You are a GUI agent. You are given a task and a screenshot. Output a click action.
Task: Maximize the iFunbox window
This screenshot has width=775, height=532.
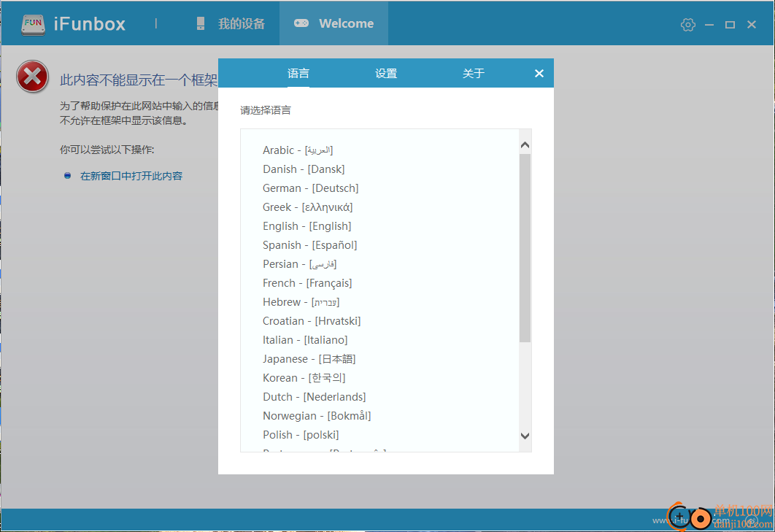[730, 24]
